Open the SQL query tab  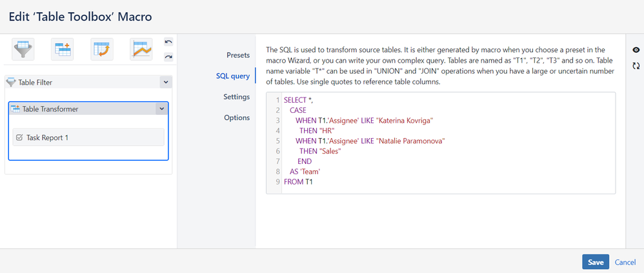click(232, 76)
